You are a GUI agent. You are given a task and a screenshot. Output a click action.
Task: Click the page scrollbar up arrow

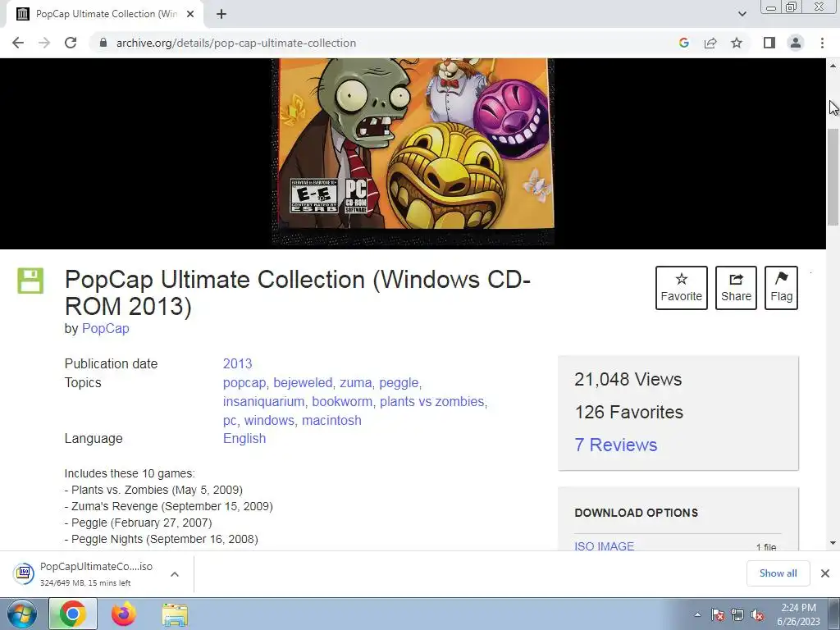833,66
